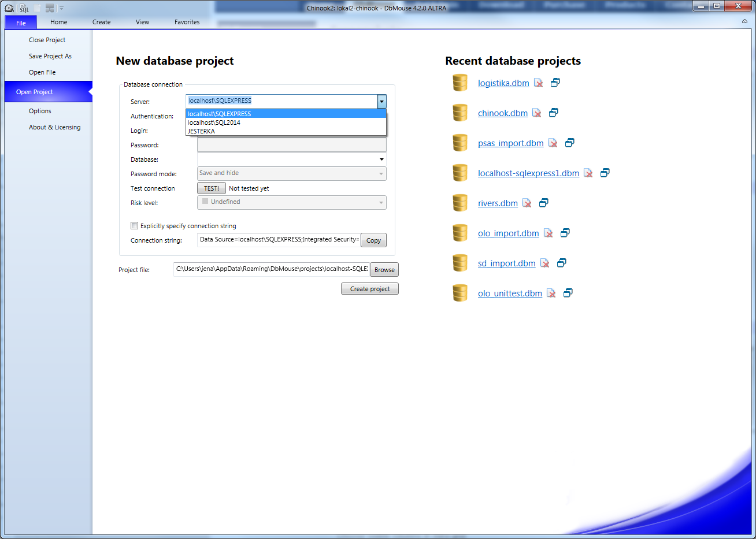756x539 pixels.
Task: Remove chinook.dbm from the recent projects list
Action: (536, 113)
